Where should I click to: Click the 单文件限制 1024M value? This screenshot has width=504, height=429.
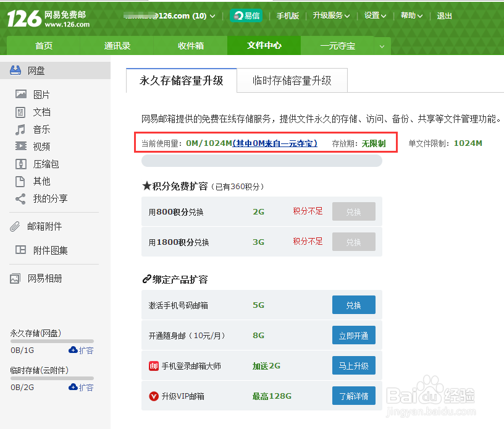coord(468,143)
